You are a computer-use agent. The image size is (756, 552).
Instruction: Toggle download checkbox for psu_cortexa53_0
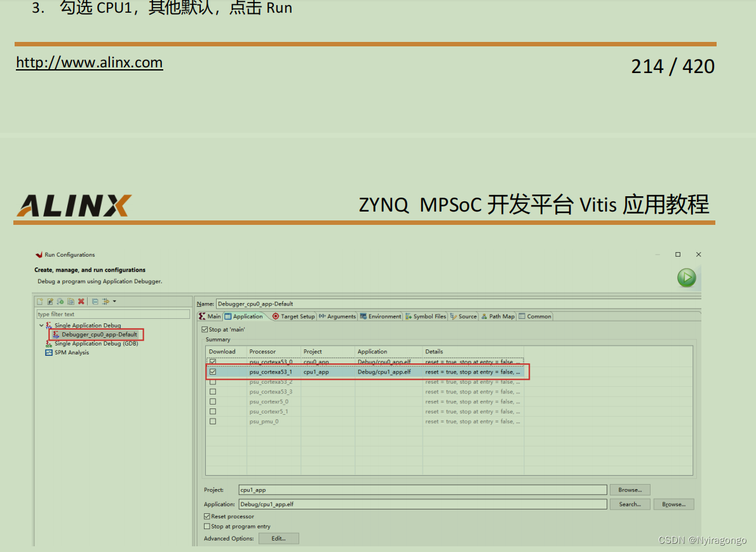(213, 361)
